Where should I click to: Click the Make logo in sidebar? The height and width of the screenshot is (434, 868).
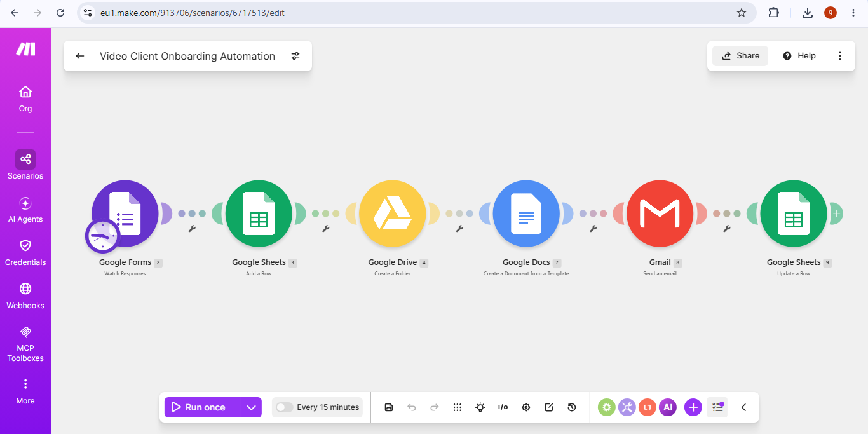pyautogui.click(x=25, y=49)
